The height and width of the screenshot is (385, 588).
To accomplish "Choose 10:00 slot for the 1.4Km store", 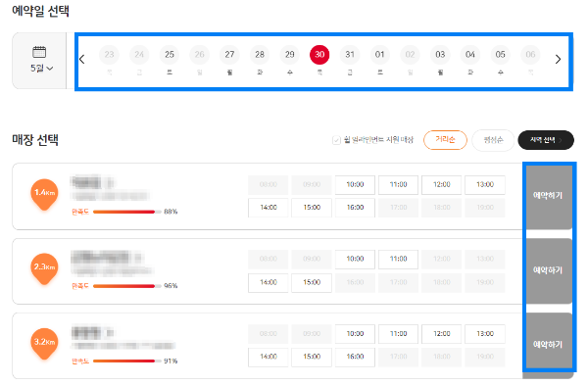I will pos(355,185).
